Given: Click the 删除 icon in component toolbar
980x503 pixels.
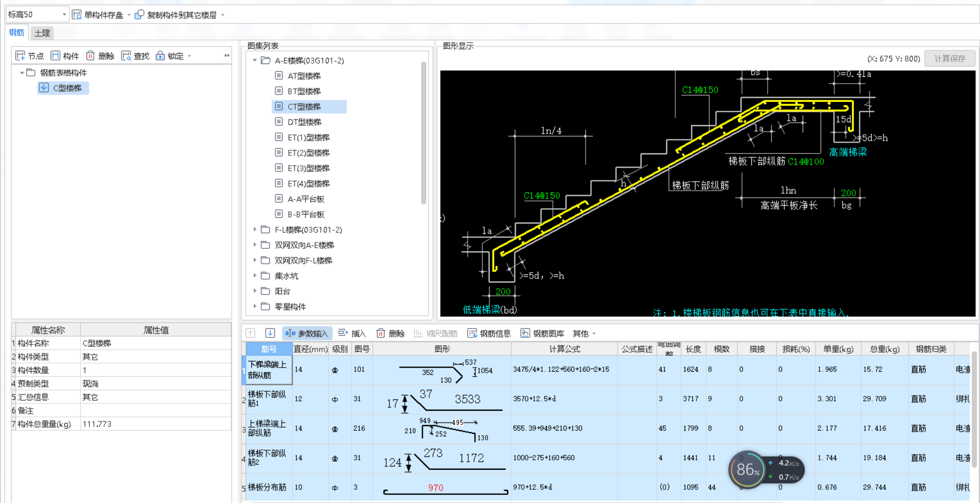Looking at the screenshot, I should pos(90,55).
